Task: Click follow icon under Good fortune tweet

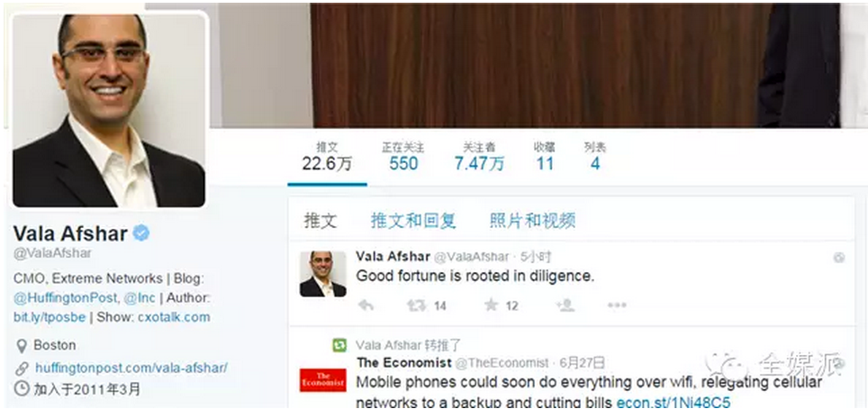Action: (565, 305)
